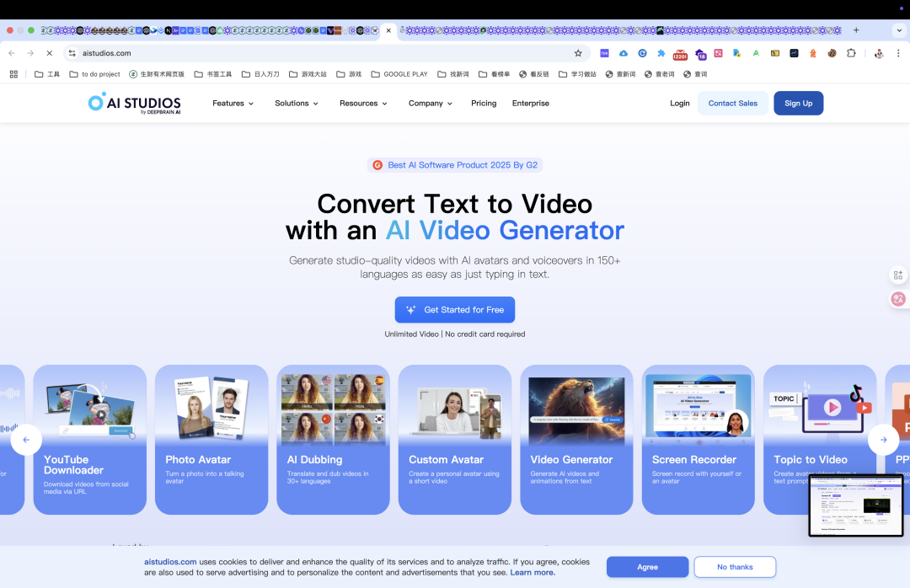Screen dimensions: 910x588
Task: Open the 学习做站 bookmark folder
Action: click(x=577, y=74)
